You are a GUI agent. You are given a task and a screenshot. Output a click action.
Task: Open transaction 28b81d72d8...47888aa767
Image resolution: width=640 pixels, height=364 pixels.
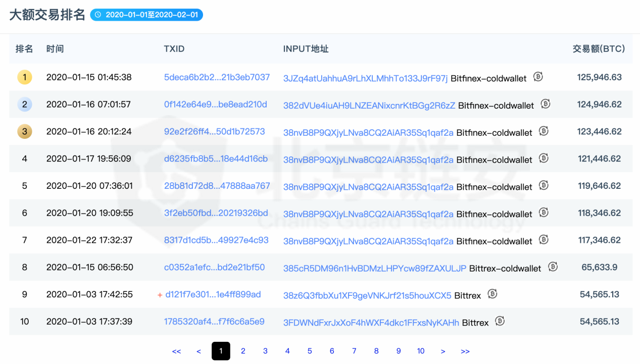point(217,186)
